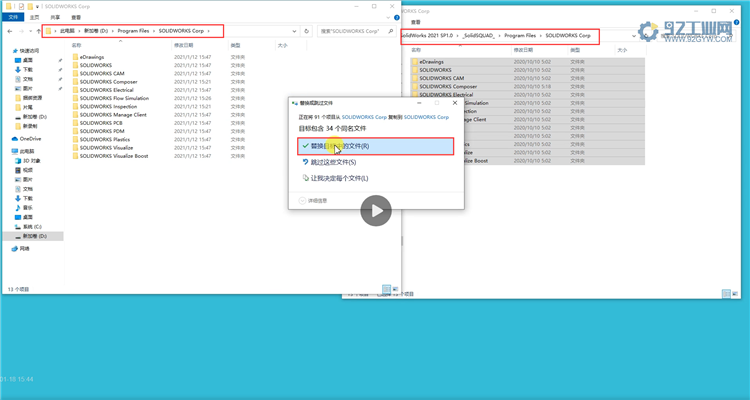Open the 主页 ribbon tab in left window
The image size is (750, 400).
tap(34, 17)
